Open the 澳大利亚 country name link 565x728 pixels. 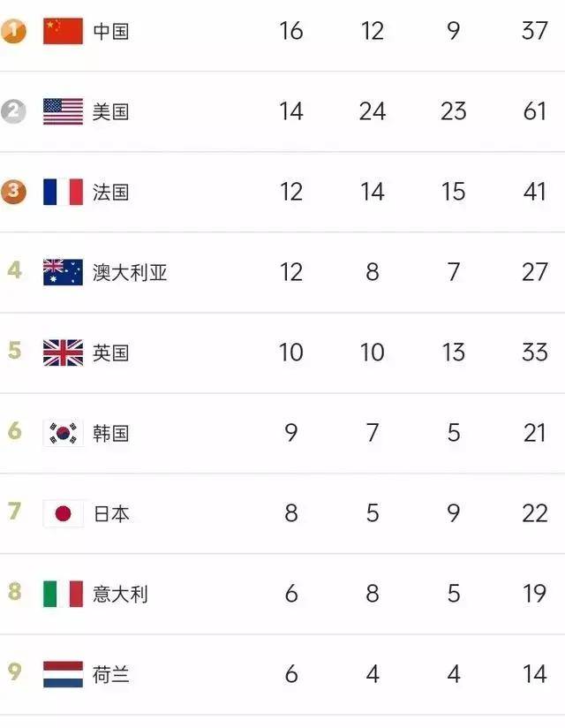point(130,272)
